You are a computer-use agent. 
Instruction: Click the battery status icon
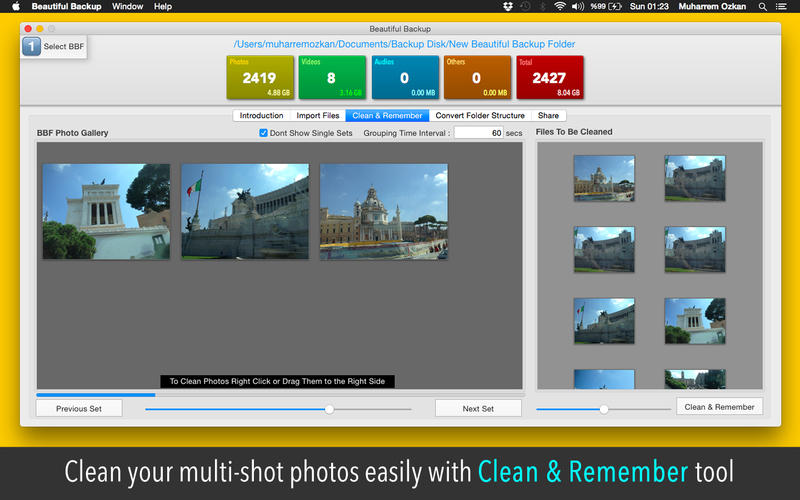pyautogui.click(x=615, y=6)
